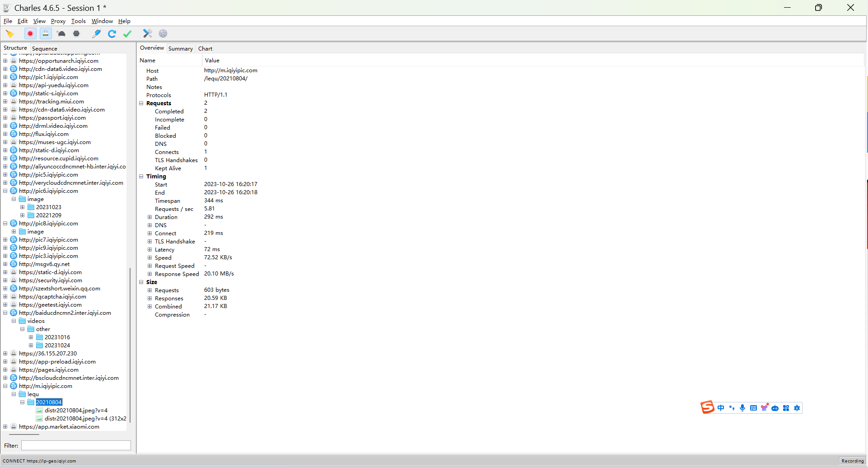The height and width of the screenshot is (467, 868).
Task: Click the Name column header
Action: (170, 60)
